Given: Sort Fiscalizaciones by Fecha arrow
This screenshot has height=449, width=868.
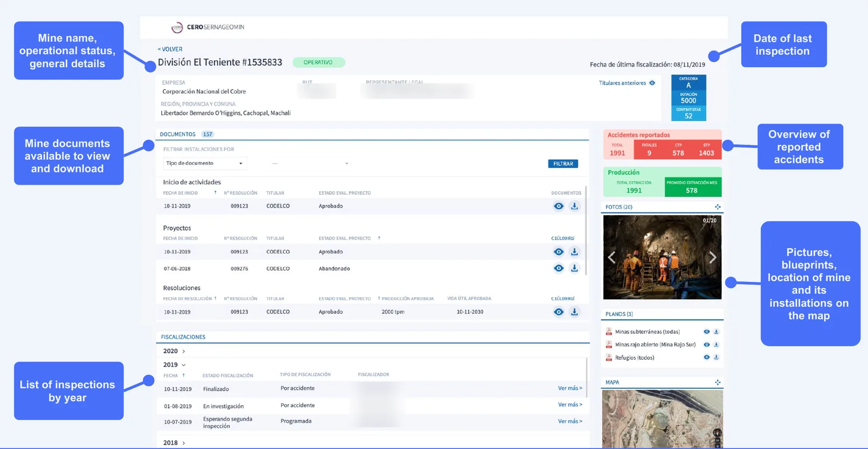Looking at the screenshot, I should pos(183,375).
